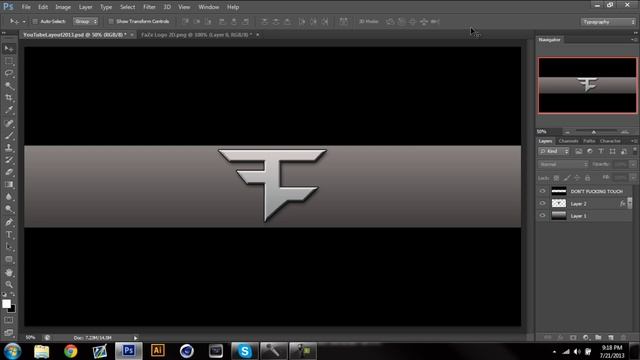
Task: Filter layers by pixel layers icon
Action: [x=579, y=151]
